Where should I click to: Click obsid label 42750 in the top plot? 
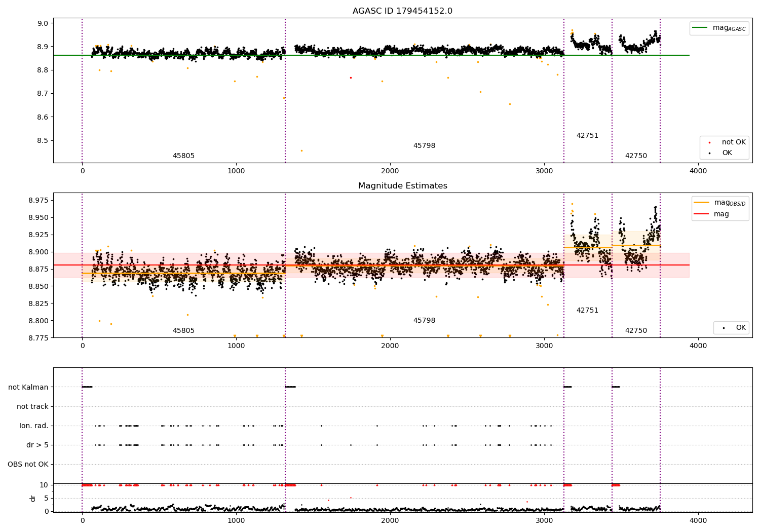[x=636, y=156]
